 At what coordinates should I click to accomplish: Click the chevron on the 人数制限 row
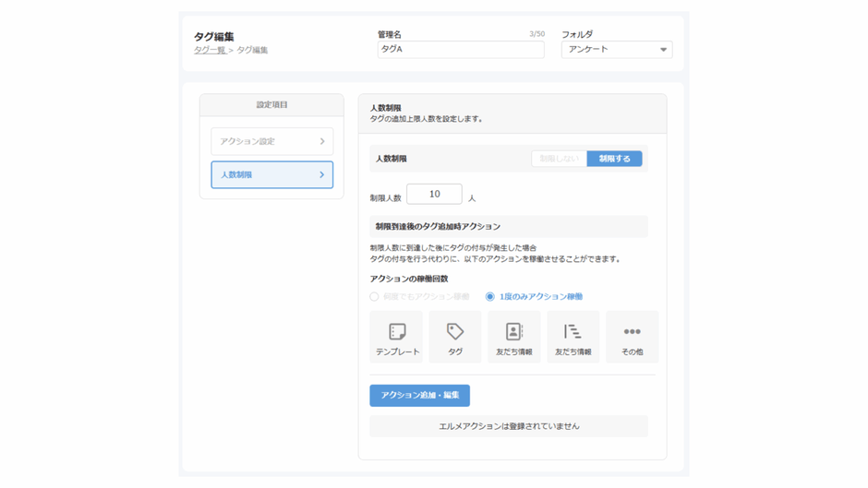tap(321, 174)
